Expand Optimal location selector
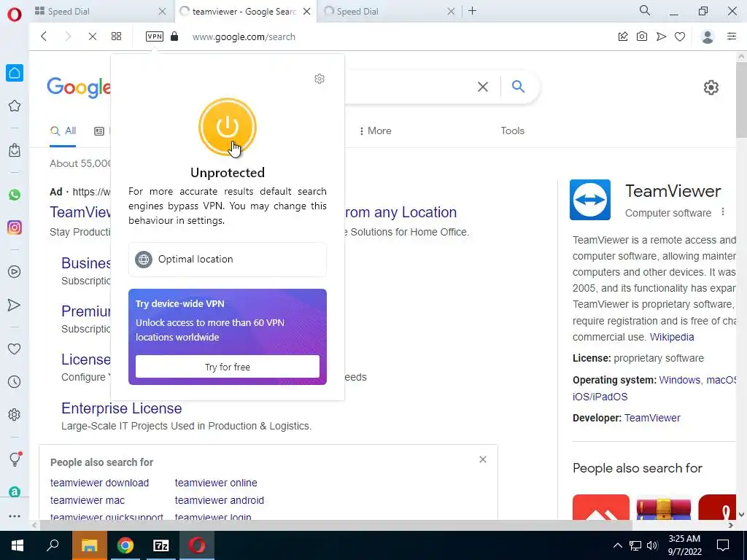 tap(228, 260)
